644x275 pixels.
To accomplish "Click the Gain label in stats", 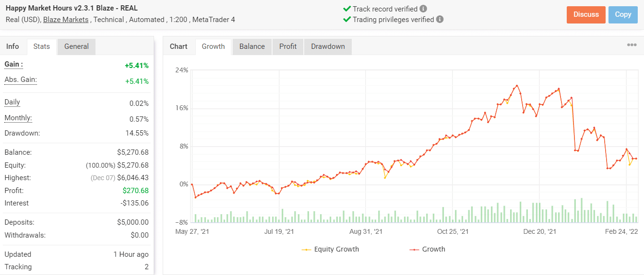I will click(x=14, y=64).
